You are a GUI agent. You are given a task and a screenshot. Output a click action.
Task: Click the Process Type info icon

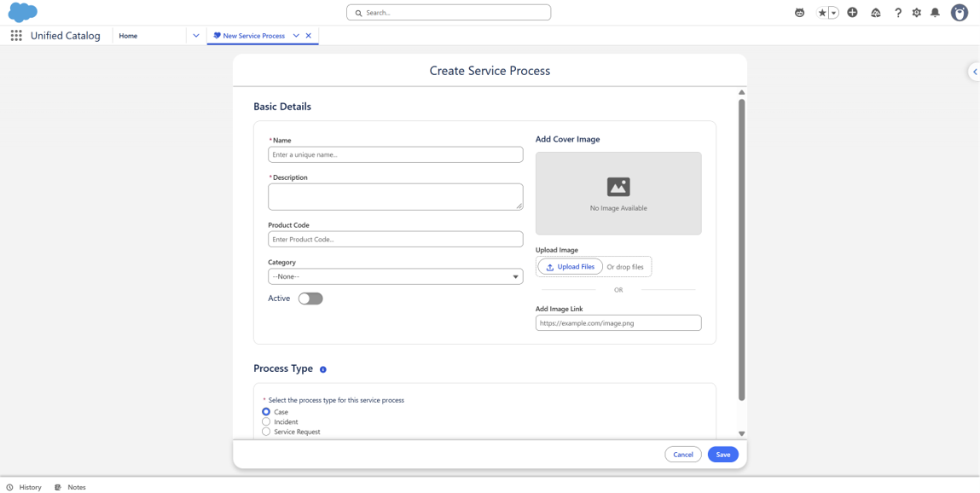pyautogui.click(x=323, y=369)
